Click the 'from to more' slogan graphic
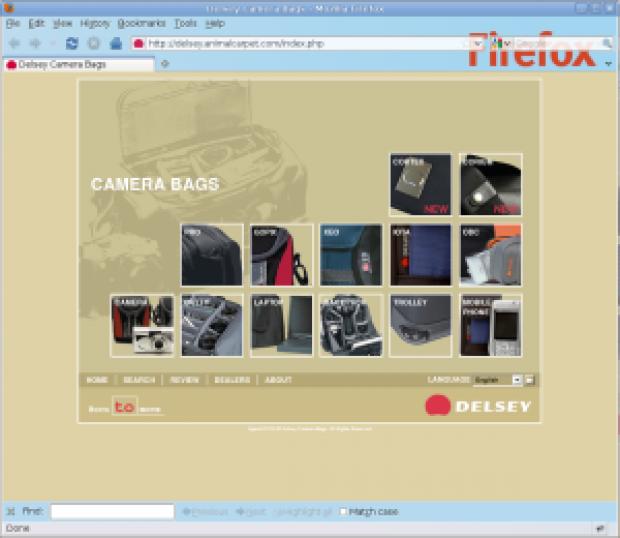Image resolution: width=620 pixels, height=538 pixels. pos(125,406)
